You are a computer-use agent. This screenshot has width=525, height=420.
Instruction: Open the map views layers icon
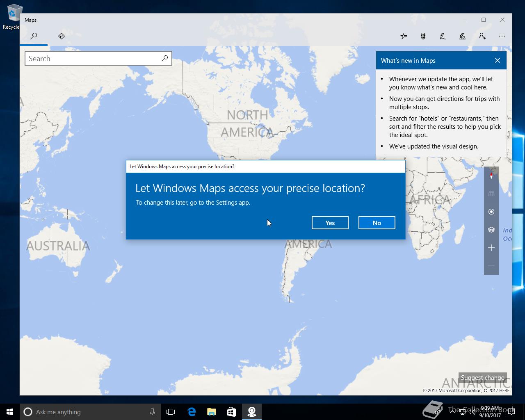pos(491,230)
